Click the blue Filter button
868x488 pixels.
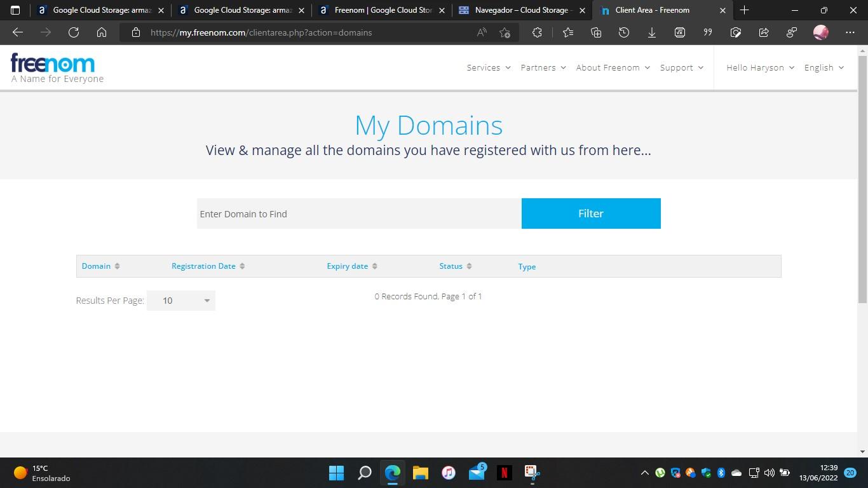point(591,213)
